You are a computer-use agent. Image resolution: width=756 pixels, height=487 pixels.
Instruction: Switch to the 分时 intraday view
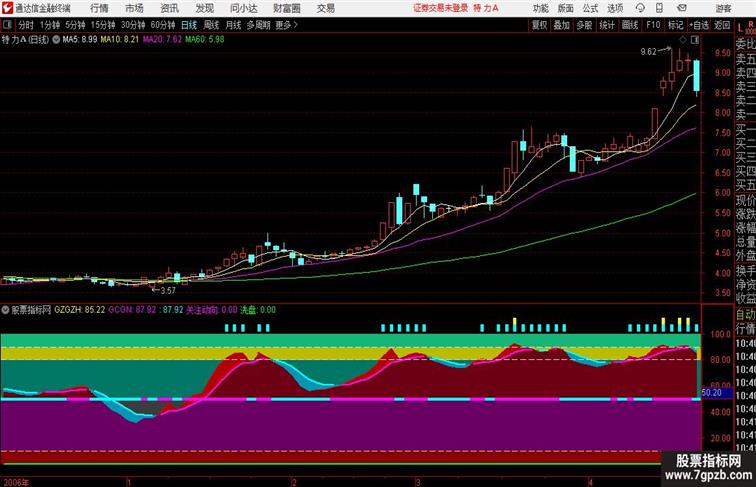(x=26, y=25)
